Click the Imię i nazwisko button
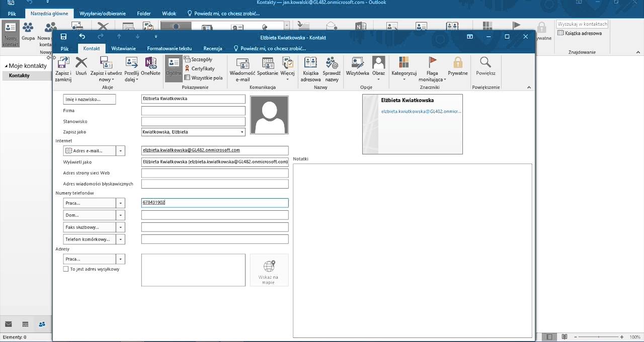Screen dimensions: 644x342 [90, 99]
